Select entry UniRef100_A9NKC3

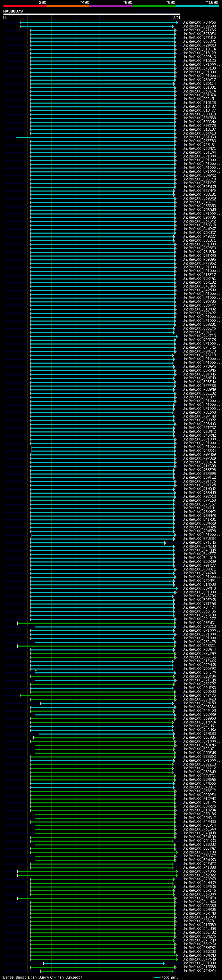199,351
